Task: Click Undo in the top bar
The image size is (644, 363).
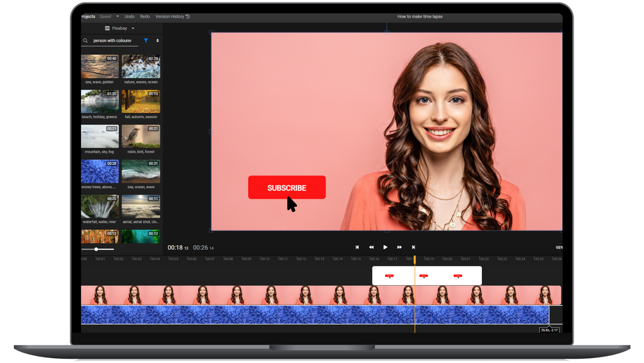Action: point(129,17)
